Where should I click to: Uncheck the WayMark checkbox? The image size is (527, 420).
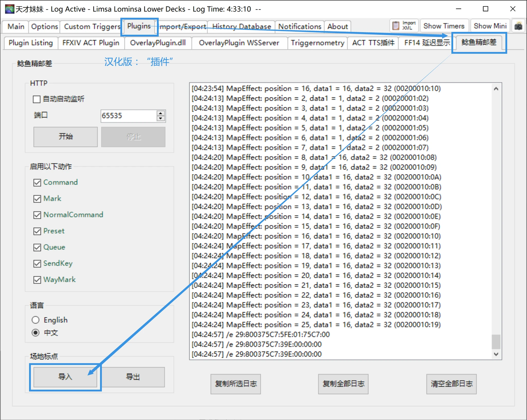[x=37, y=279]
